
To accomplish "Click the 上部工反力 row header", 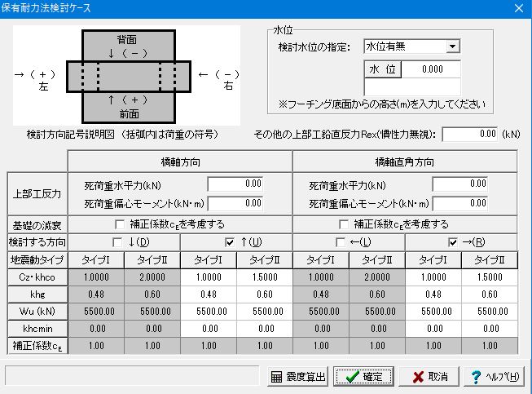I will click(x=37, y=194).
